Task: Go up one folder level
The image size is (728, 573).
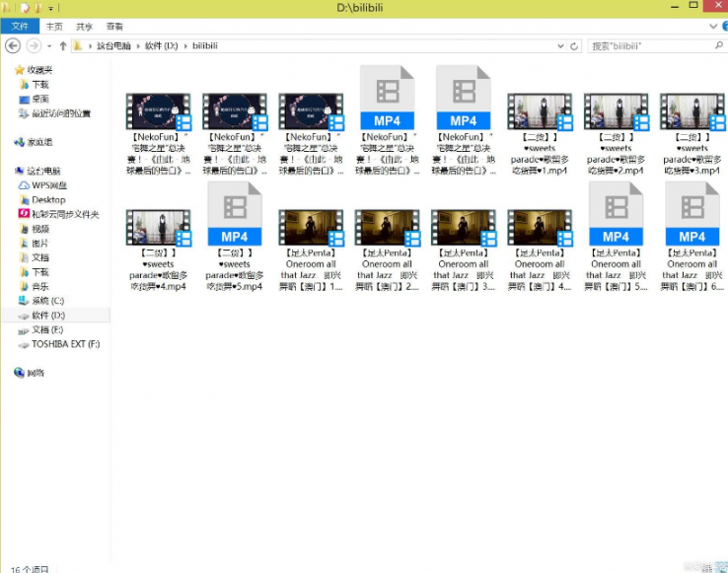Action: click(x=63, y=46)
